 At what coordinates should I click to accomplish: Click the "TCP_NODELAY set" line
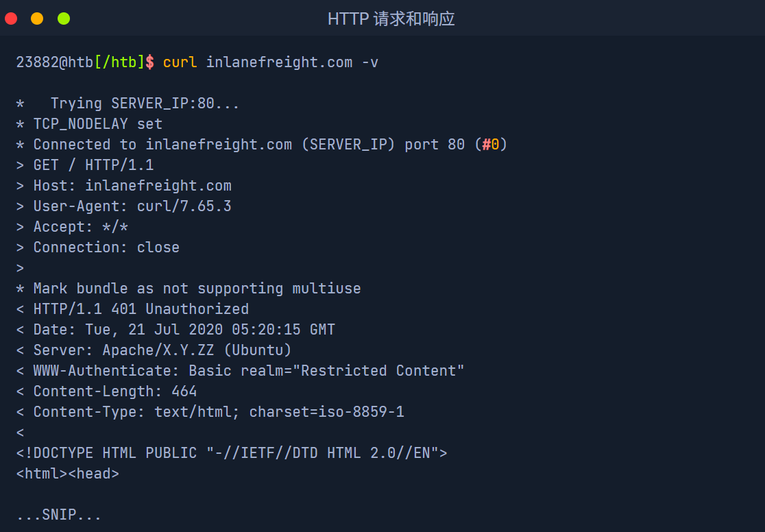point(98,124)
